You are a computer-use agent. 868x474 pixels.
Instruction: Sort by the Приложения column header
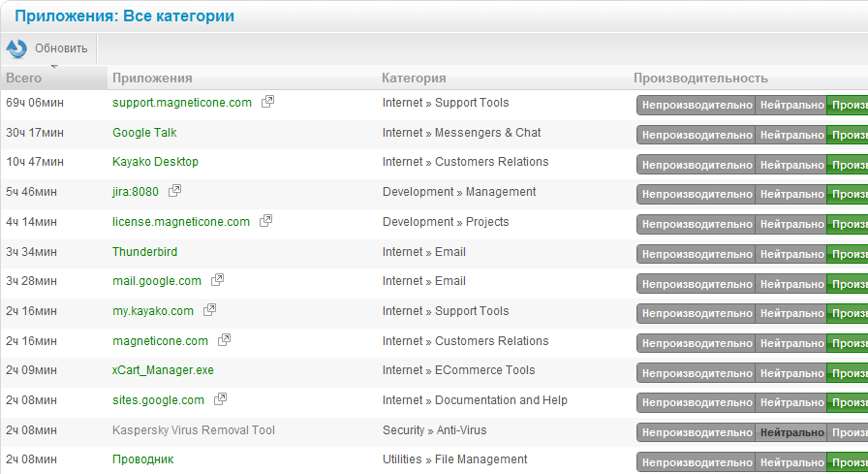(x=152, y=79)
